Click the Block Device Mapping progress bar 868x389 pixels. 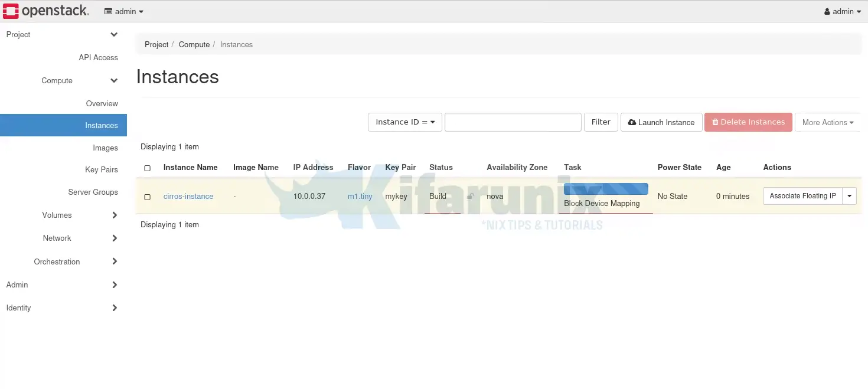point(606,188)
